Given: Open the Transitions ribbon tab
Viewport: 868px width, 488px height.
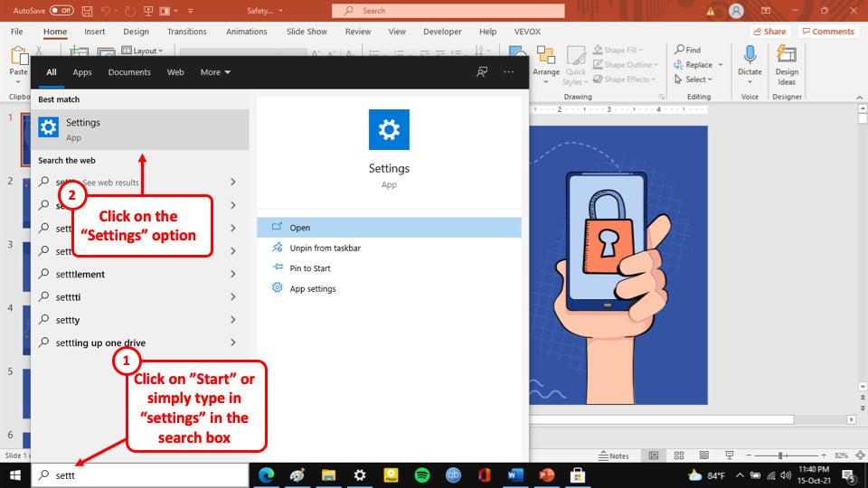Looking at the screenshot, I should (x=186, y=32).
